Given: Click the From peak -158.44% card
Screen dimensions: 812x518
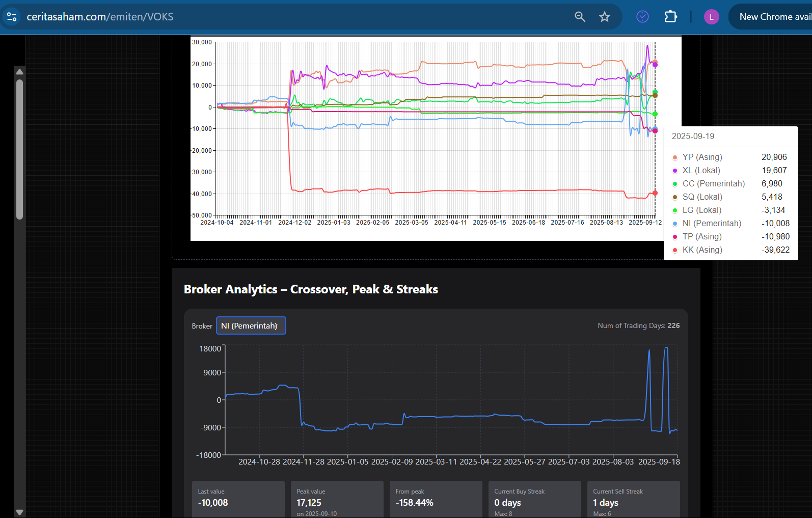Looking at the screenshot, I should [436, 499].
